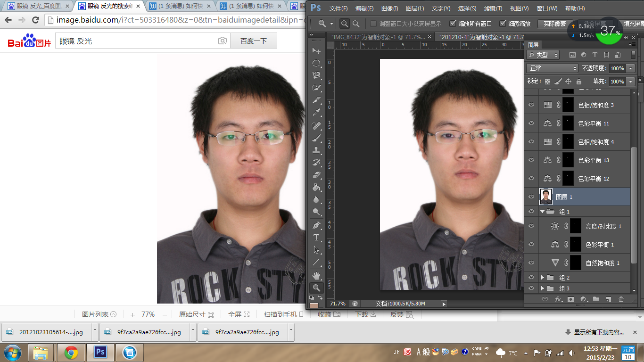Image resolution: width=644 pixels, height=362 pixels.
Task: Select the Lasso tool in toolbar
Action: pyautogui.click(x=316, y=75)
